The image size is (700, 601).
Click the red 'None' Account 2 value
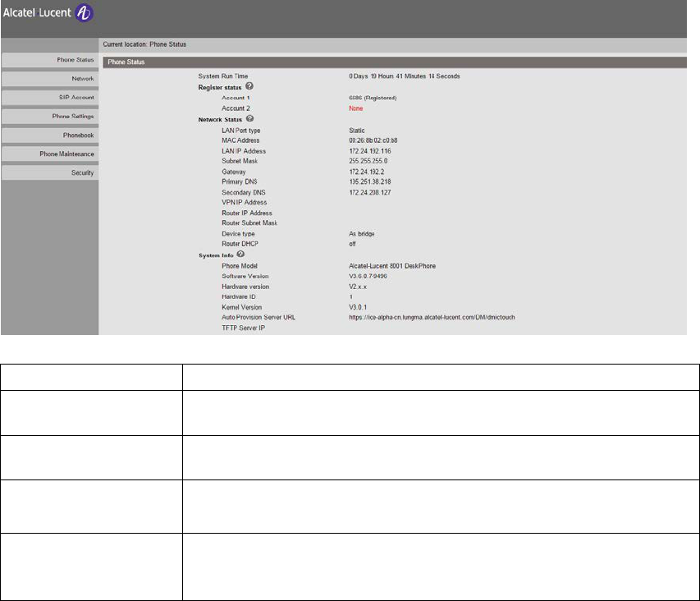point(356,108)
